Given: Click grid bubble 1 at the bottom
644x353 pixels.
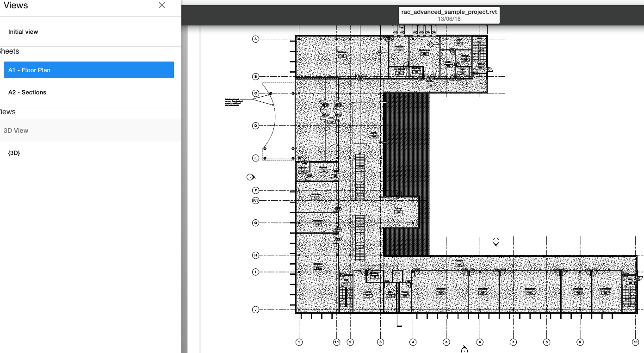Looking at the screenshot, I should click(299, 342).
